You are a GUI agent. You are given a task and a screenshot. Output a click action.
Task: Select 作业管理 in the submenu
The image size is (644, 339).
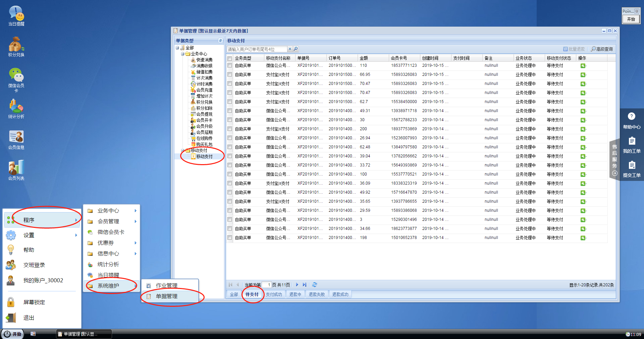pos(166,285)
